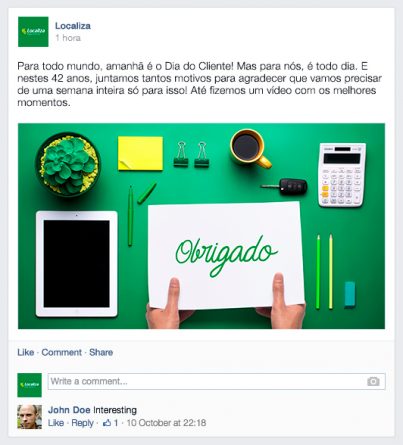Like the Localiza post
Screen dimensions: 403x445
coord(26,352)
